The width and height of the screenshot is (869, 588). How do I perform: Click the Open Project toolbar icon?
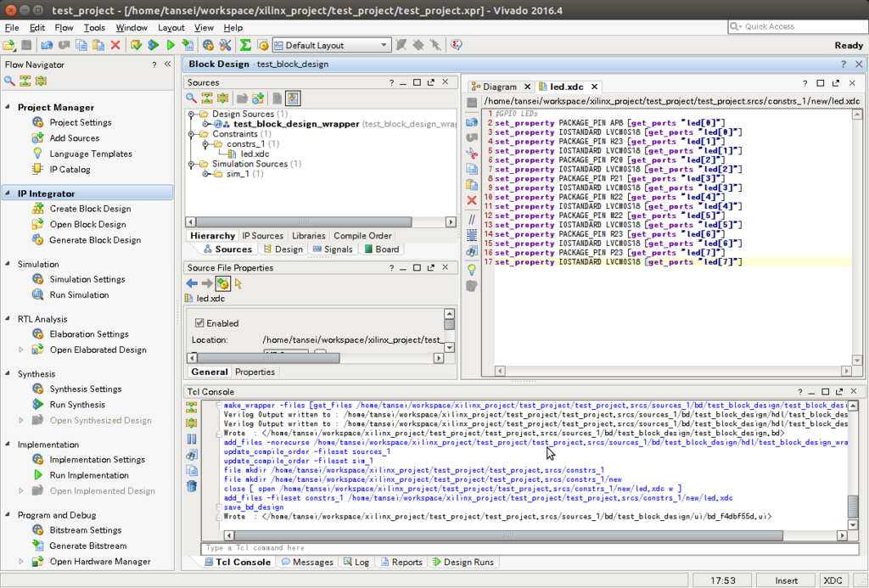pyautogui.click(x=8, y=46)
